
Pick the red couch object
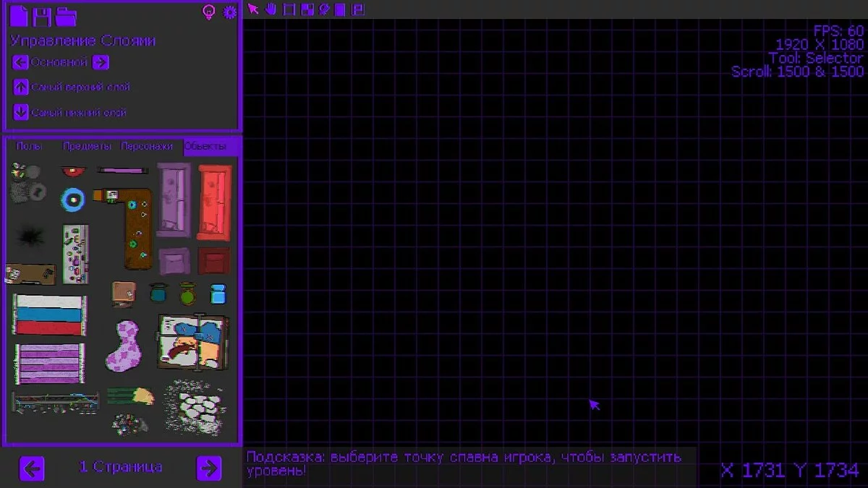(214, 202)
